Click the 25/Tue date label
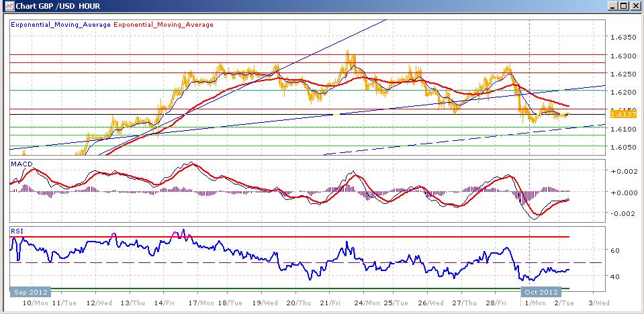The height and width of the screenshot is (314, 644). point(395,303)
